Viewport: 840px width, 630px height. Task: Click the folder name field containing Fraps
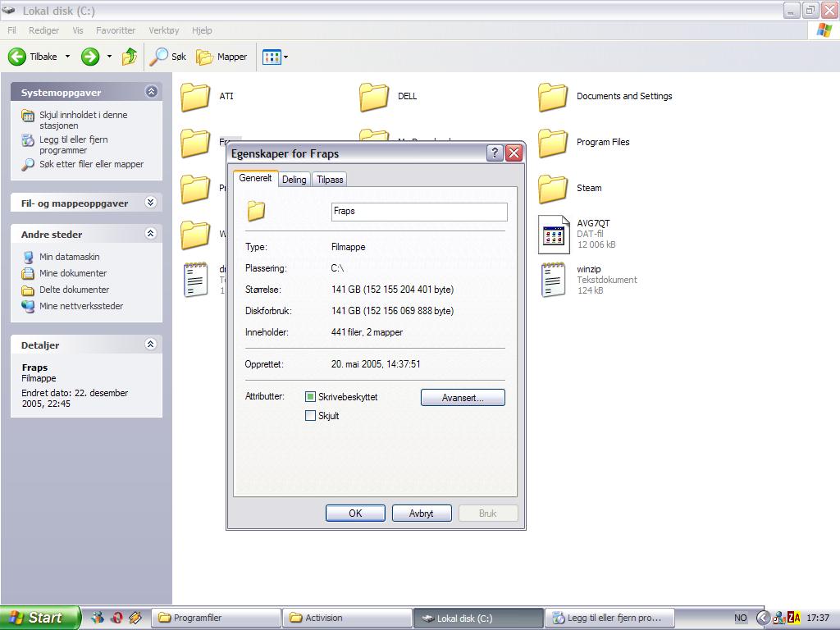point(419,212)
